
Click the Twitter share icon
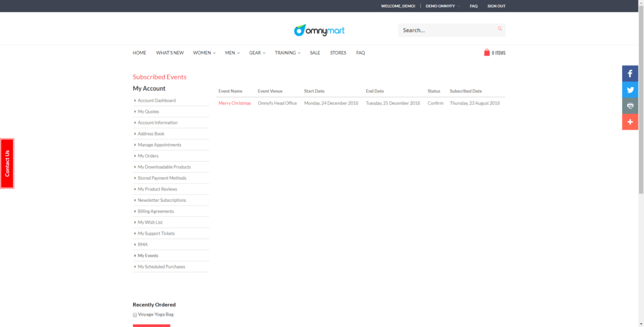[x=630, y=90]
